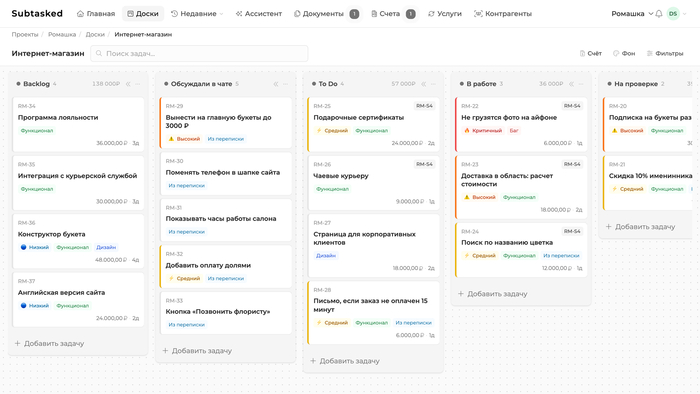Click the RM-54 badge on Чаевые курьеру
The height and width of the screenshot is (394, 700).
[x=424, y=165]
